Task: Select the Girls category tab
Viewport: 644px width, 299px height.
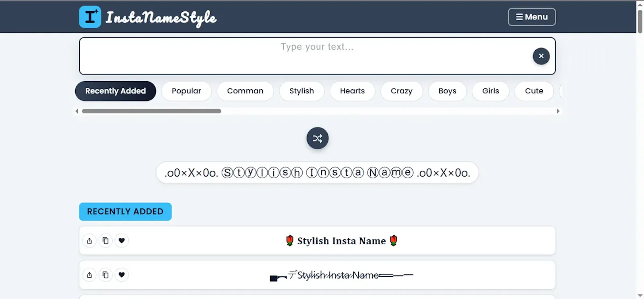Action: coord(491,91)
